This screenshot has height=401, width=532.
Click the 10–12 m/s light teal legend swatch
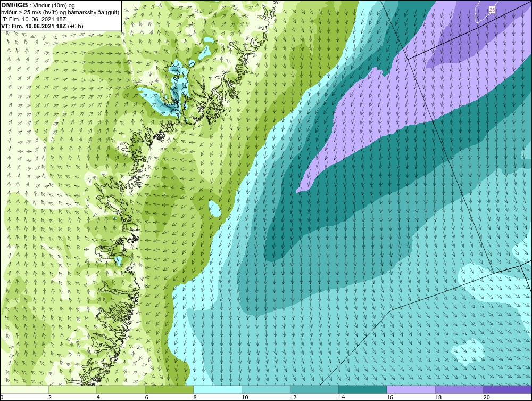pos(266,389)
